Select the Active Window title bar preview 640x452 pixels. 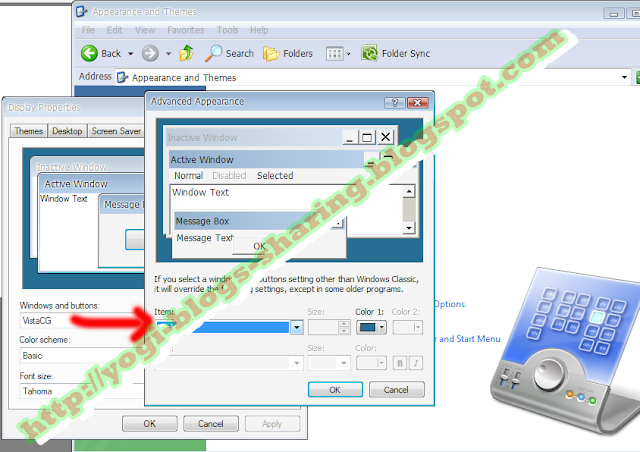(x=266, y=160)
